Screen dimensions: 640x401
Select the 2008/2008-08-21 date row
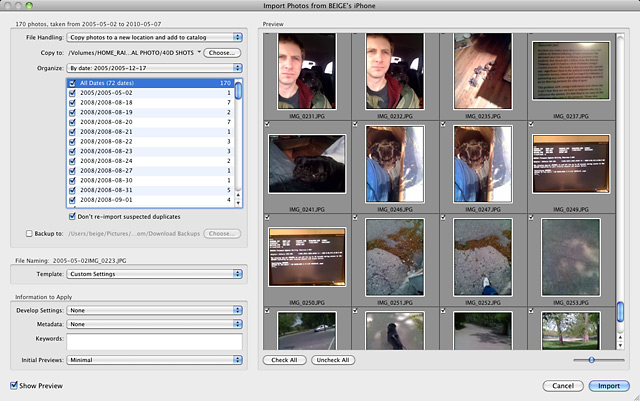pyautogui.click(x=151, y=132)
